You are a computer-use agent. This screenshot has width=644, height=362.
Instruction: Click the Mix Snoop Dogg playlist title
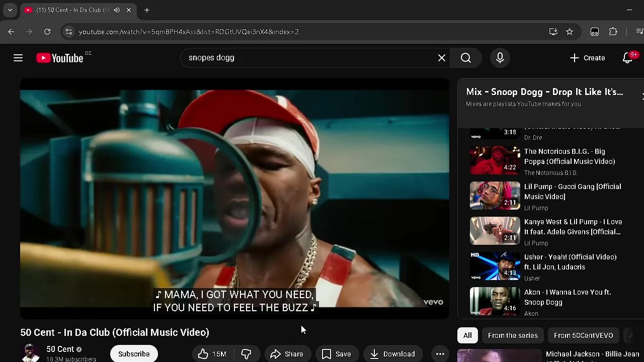(x=544, y=92)
